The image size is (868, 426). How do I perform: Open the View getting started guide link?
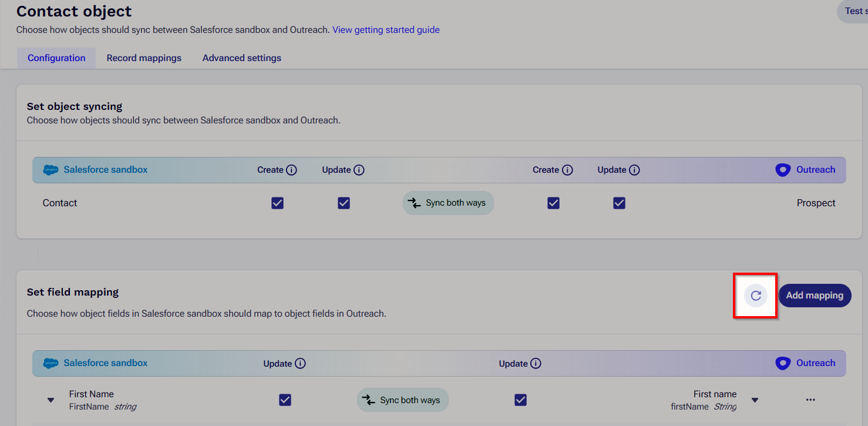pyautogui.click(x=386, y=29)
